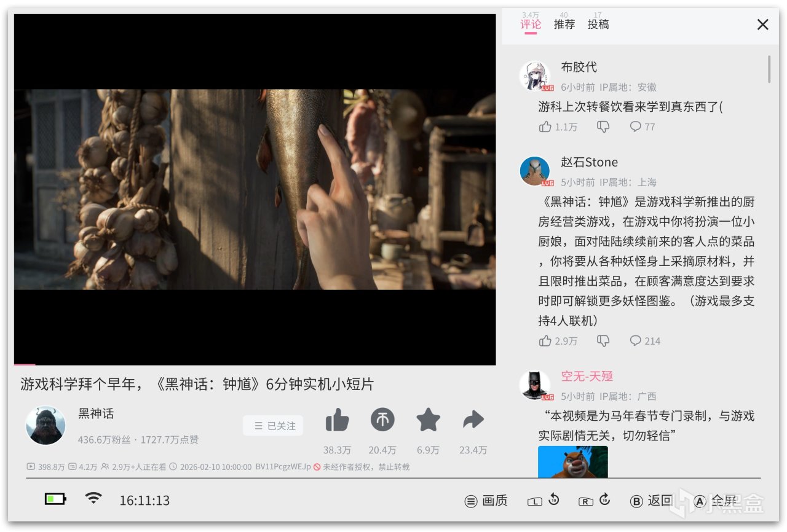Click the 6.9万 favorite count
This screenshot has width=787, height=532.
pyautogui.click(x=428, y=450)
